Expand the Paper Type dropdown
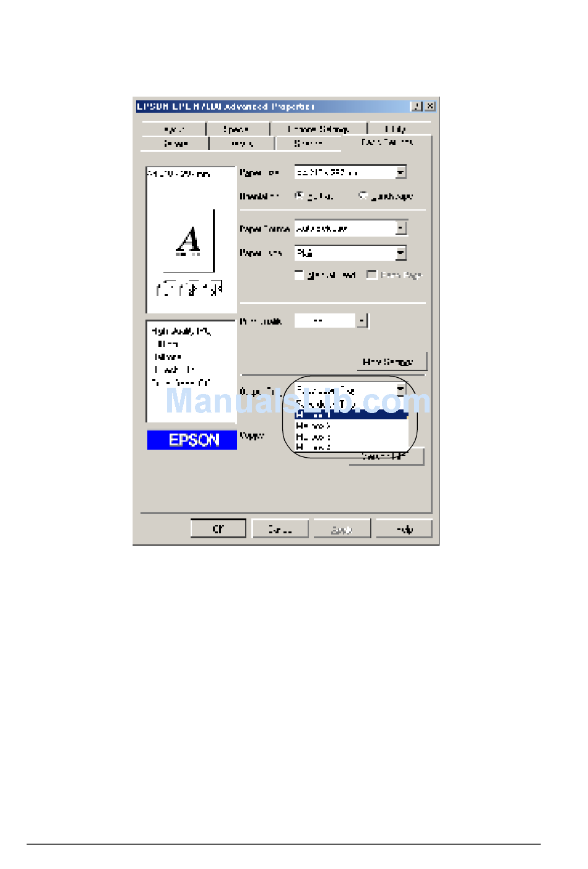Image resolution: width=588 pixels, height=869 pixels. click(401, 253)
